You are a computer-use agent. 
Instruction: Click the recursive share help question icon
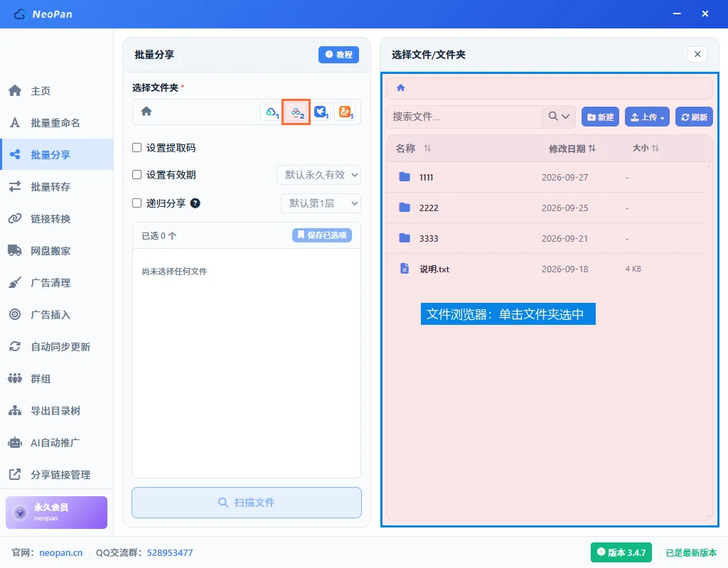(x=195, y=203)
